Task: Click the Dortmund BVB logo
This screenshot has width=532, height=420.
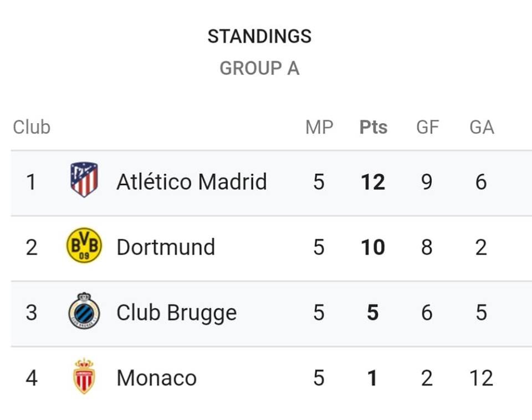Action: tap(84, 245)
